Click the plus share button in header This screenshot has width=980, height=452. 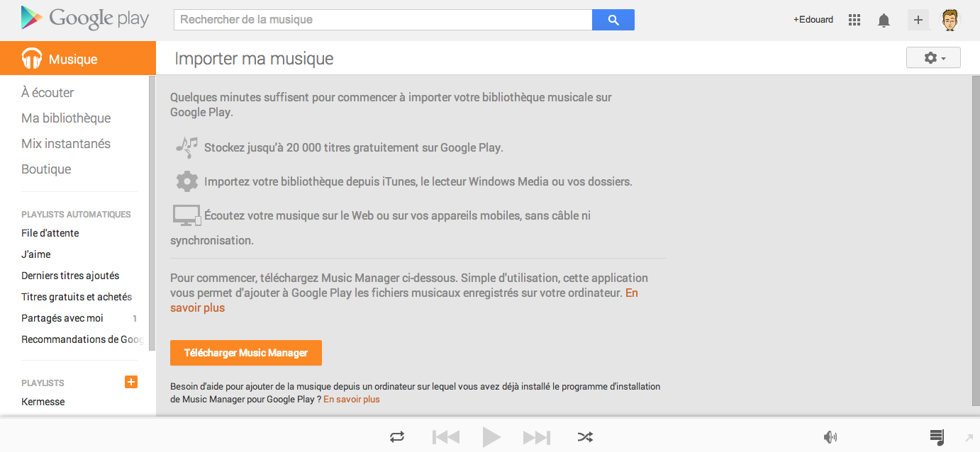point(918,20)
